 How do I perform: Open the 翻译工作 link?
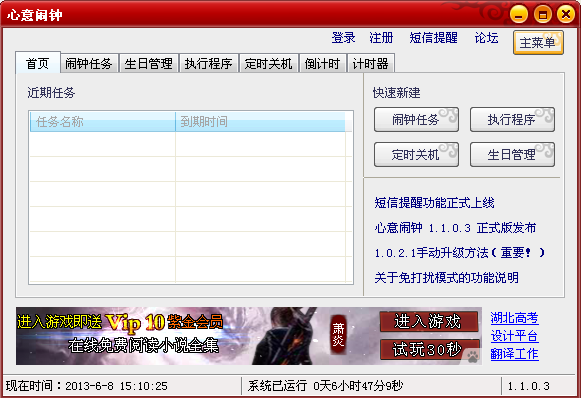coord(515,354)
